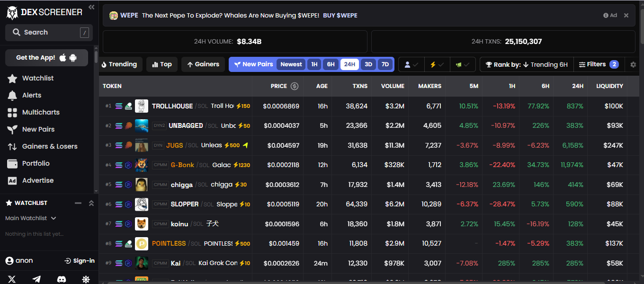The height and width of the screenshot is (284, 644).
Task: Sort by the LIQUIDITY column header
Action: pyautogui.click(x=609, y=86)
